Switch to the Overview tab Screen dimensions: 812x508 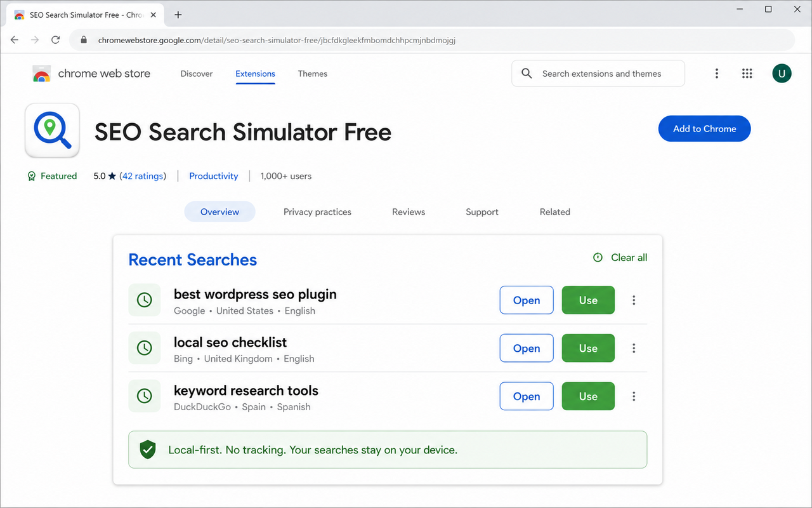tap(219, 211)
